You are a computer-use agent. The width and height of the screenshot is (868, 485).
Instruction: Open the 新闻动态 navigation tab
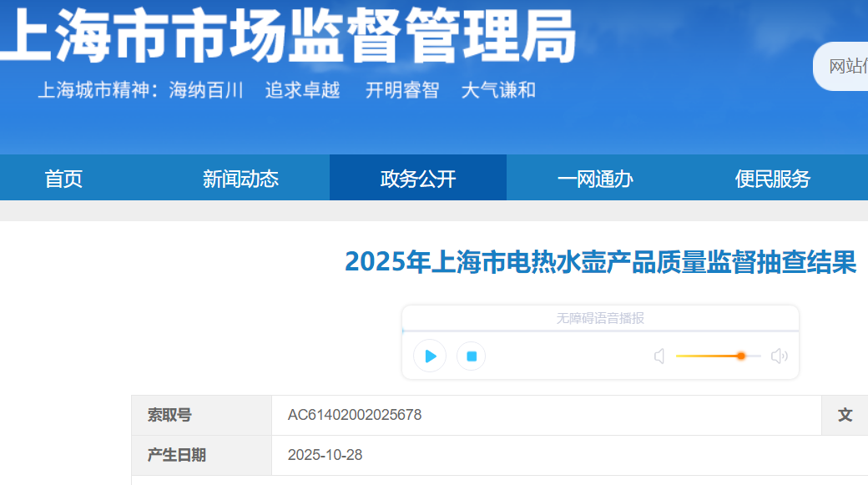point(240,178)
